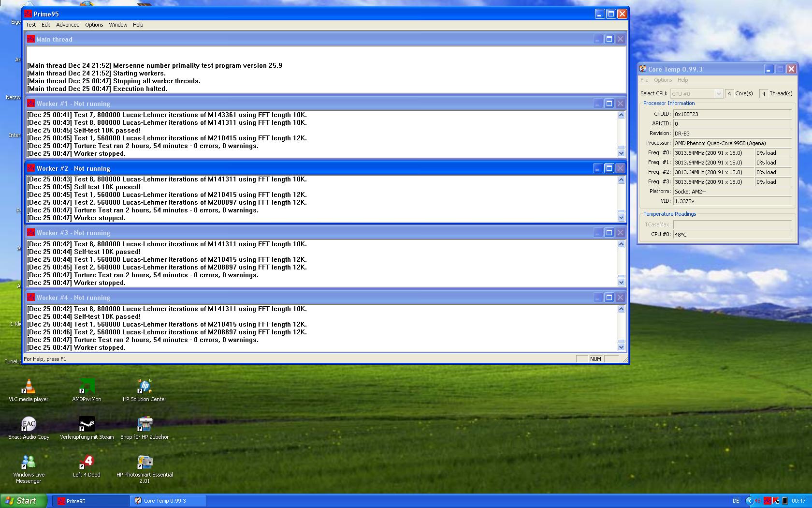Select the Shop für HP Zubehör icon
The height and width of the screenshot is (508, 812).
145,428
